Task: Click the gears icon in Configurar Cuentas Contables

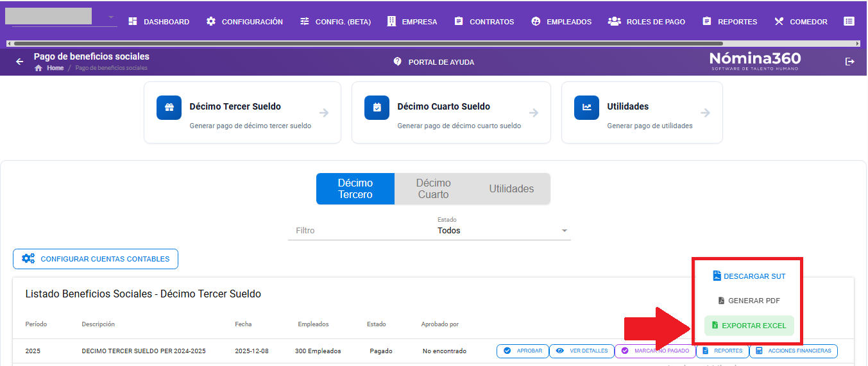Action: pos(28,259)
